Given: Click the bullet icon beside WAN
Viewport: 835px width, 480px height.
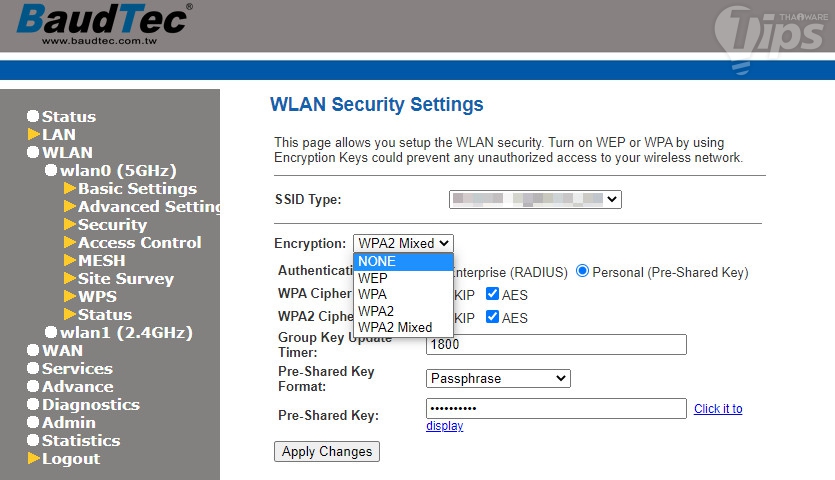Looking at the screenshot, I should (x=34, y=351).
